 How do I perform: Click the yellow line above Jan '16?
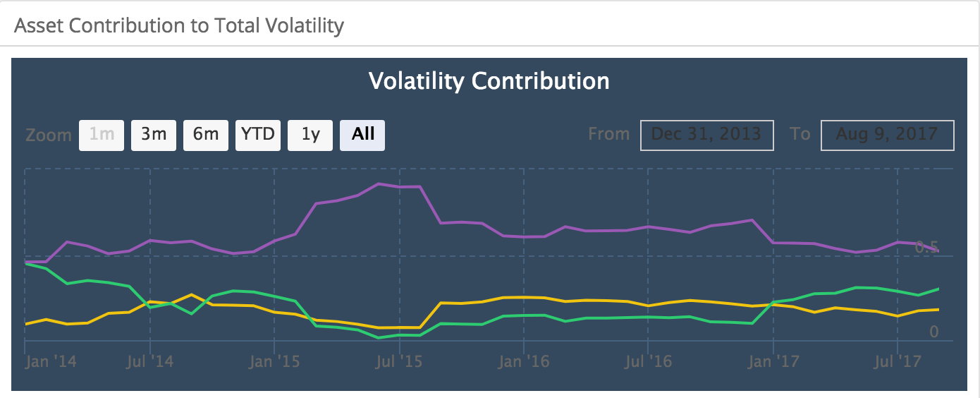pos(523,297)
